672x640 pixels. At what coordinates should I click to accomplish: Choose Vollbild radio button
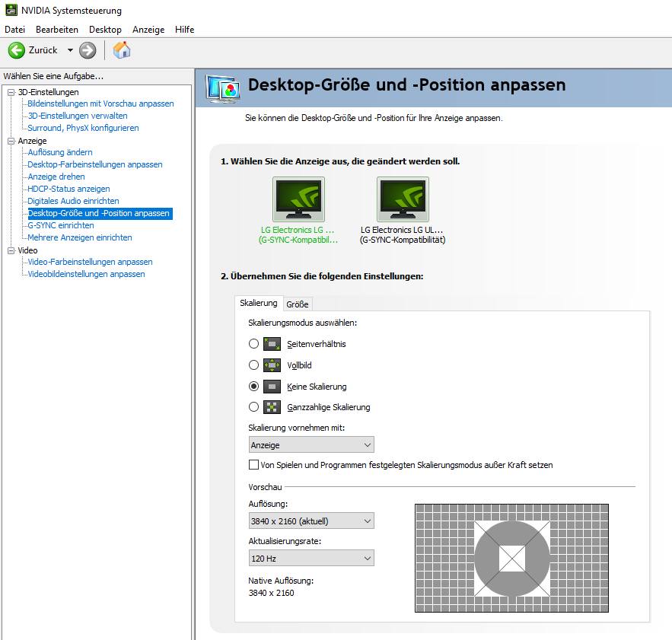[253, 365]
